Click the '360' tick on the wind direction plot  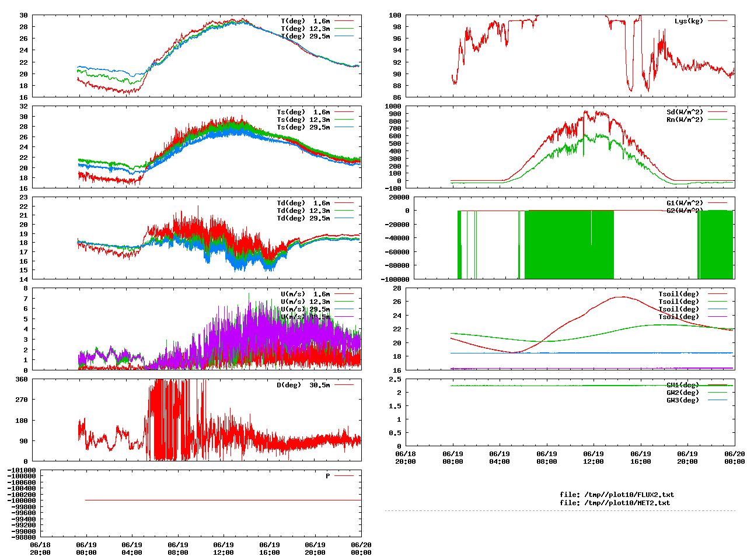pyautogui.click(x=22, y=379)
